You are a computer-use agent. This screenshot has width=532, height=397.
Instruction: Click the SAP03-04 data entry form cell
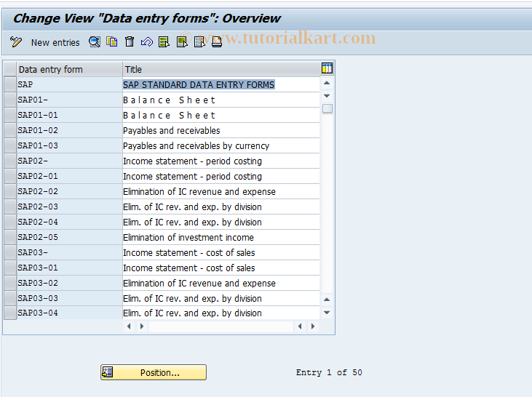(x=70, y=313)
